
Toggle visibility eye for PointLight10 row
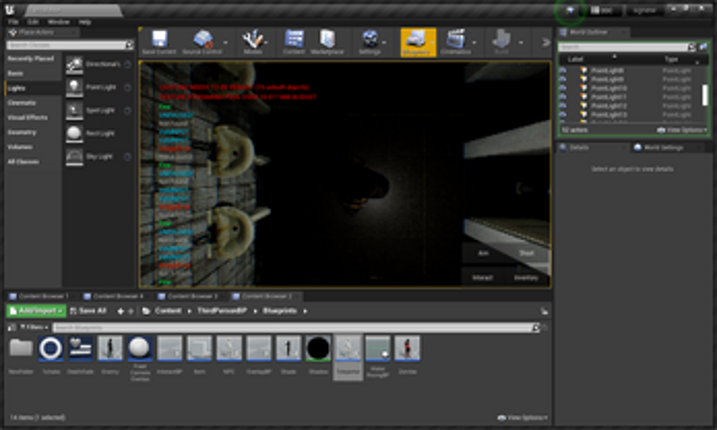[x=563, y=88]
